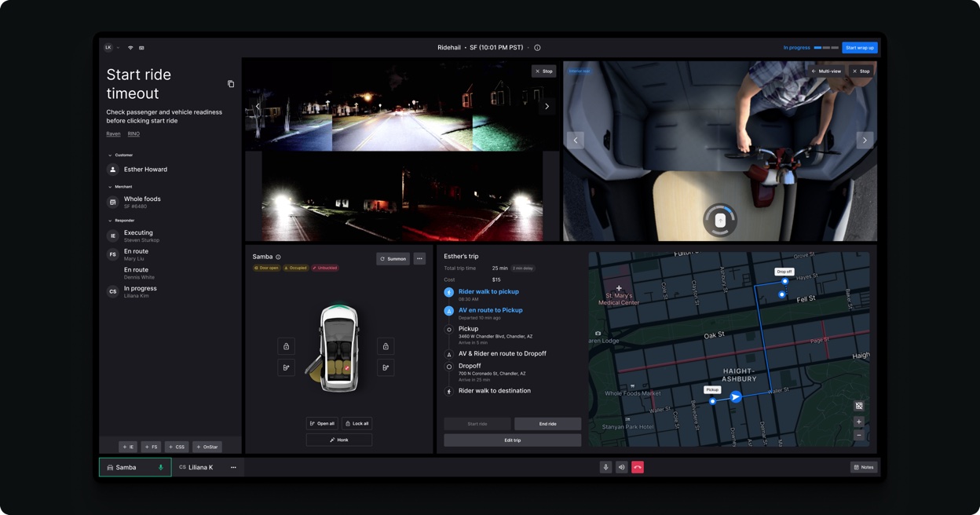Copy the Start ride timeout title
This screenshot has width=980, height=515.
coord(231,84)
